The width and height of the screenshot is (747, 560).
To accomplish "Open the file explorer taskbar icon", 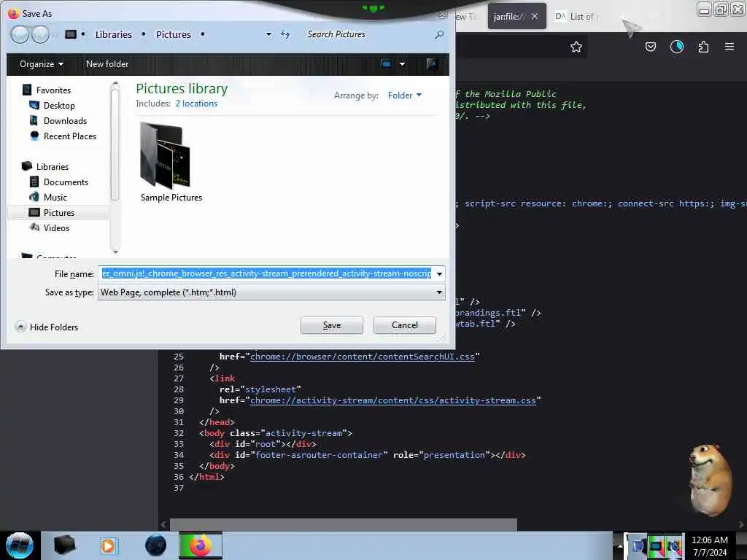I will [64, 545].
